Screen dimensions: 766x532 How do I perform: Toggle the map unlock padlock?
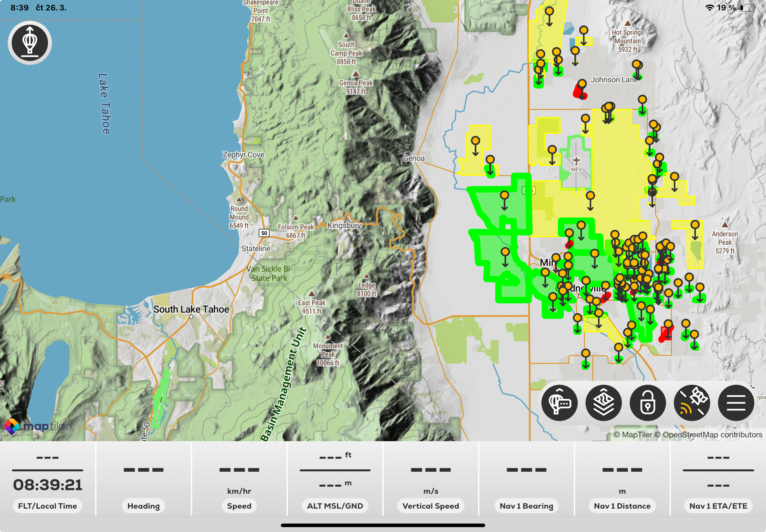click(x=647, y=403)
